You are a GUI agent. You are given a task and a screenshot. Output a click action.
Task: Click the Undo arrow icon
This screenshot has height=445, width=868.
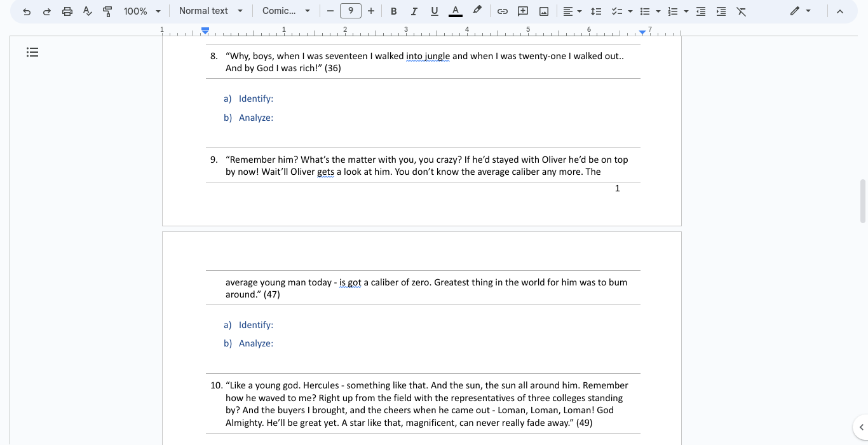pyautogui.click(x=27, y=11)
